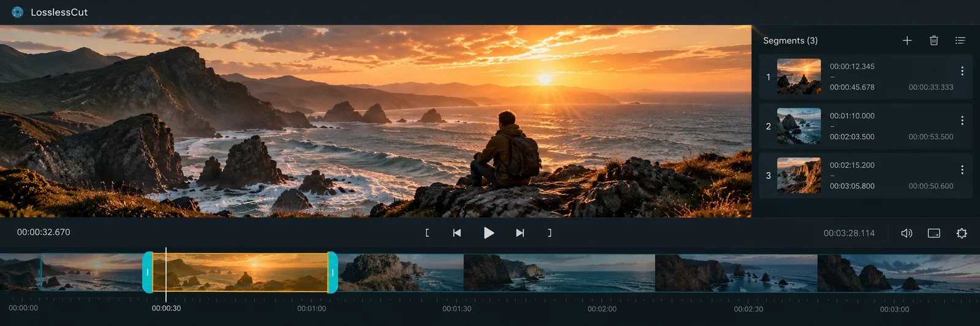980x326 pixels.
Task: Click the Segments (3) header
Action: pos(790,40)
